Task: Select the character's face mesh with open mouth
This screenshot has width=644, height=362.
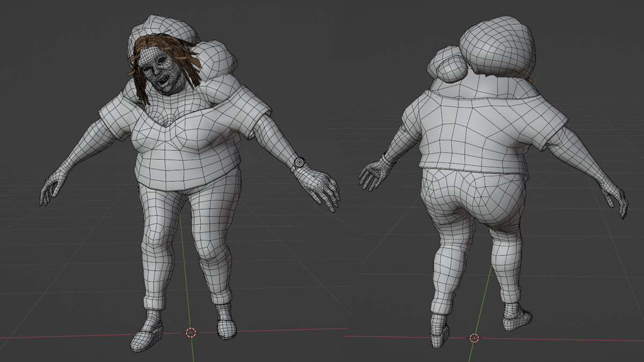Action: (160, 70)
